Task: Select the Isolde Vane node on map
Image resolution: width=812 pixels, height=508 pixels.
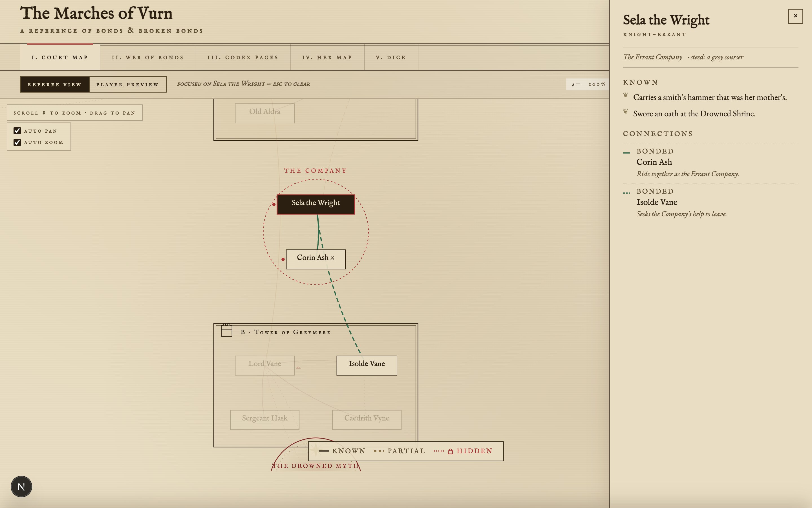Action: pos(367,365)
